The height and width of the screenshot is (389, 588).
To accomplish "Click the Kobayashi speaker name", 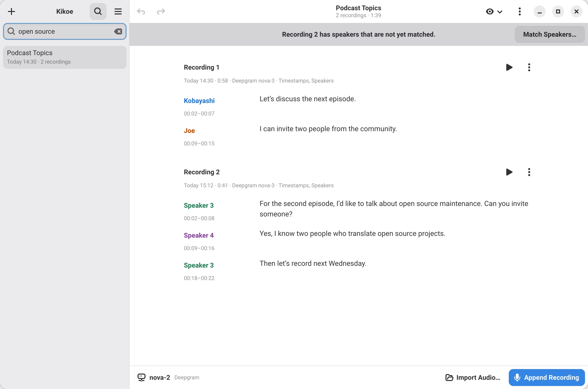I will click(199, 101).
